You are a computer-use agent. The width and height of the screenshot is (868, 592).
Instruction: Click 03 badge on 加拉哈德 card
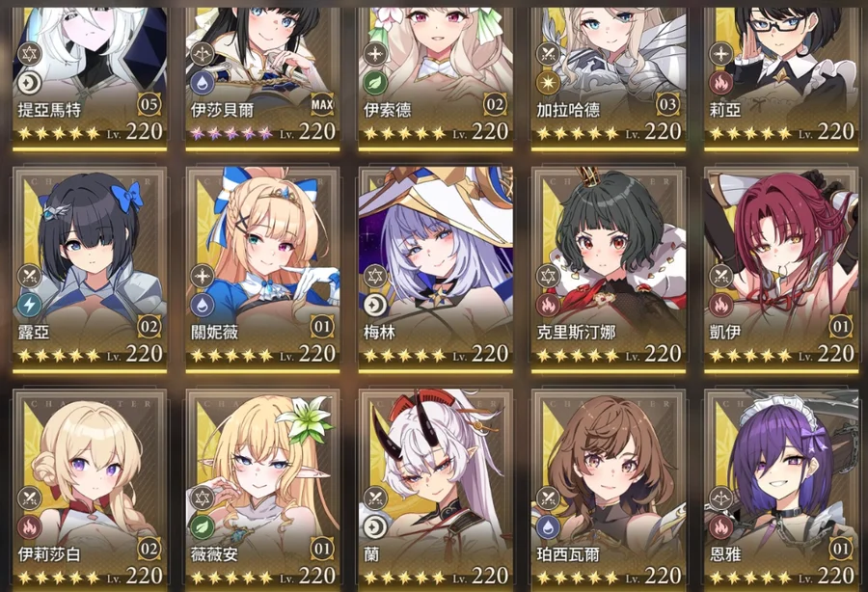pyautogui.click(x=668, y=104)
